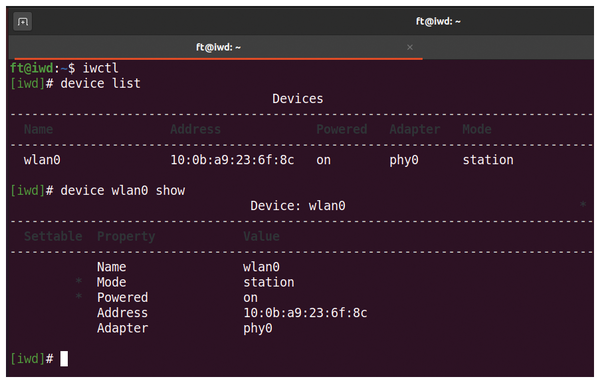Click the 'device wlan0 show' command line
The image size is (600, 383).
[123, 191]
